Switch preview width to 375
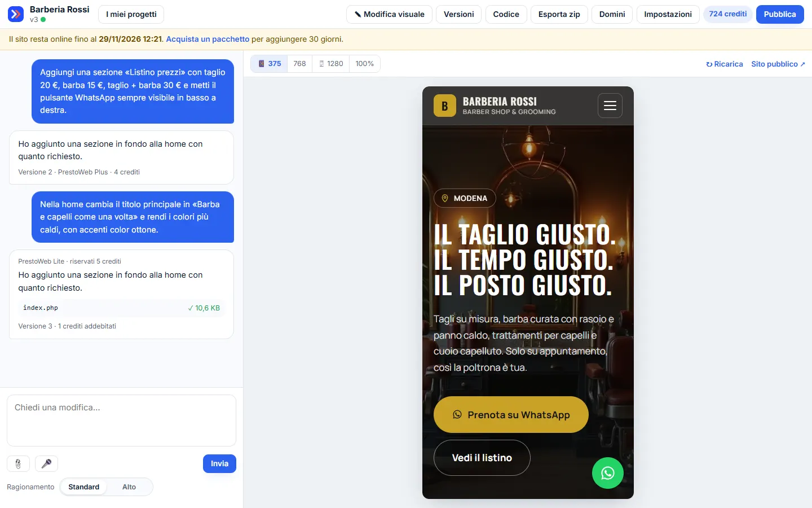The height and width of the screenshot is (508, 812). coord(270,64)
